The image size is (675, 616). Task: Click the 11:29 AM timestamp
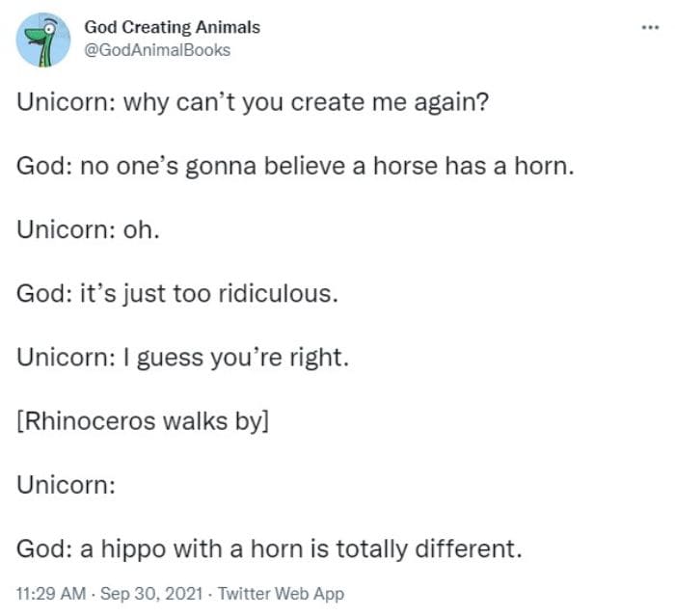pyautogui.click(x=46, y=594)
